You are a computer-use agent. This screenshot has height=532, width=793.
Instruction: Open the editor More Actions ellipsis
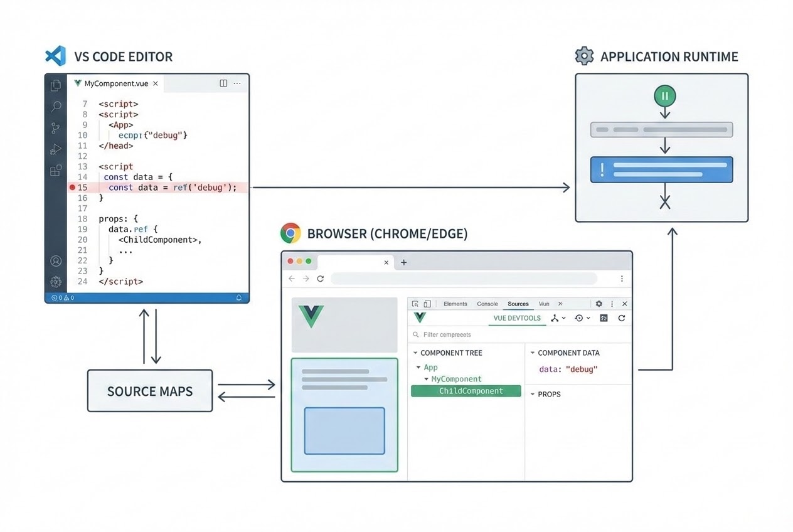237,83
